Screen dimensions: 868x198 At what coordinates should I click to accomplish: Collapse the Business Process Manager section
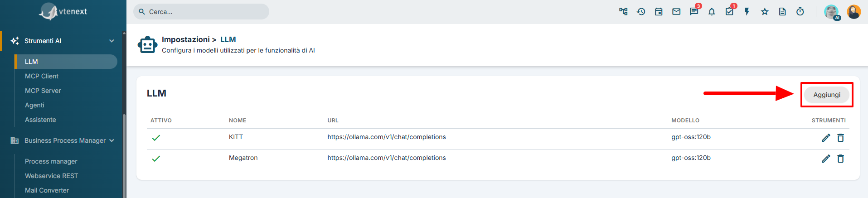tap(112, 140)
